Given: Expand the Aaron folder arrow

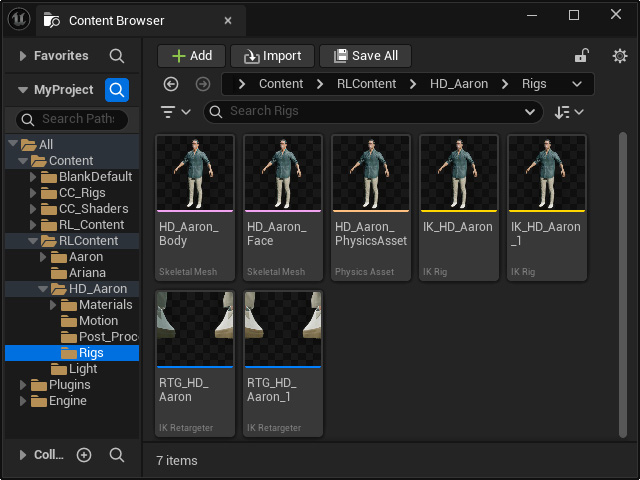Looking at the screenshot, I should click(43, 257).
